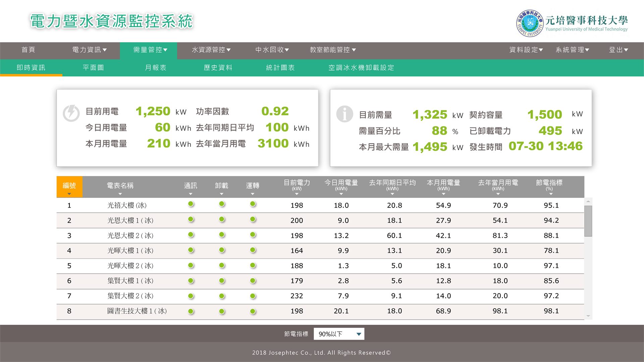Click the 卸載 status dot for 集賢大樓2(冰)
The width and height of the screenshot is (644, 362).
[222, 296]
